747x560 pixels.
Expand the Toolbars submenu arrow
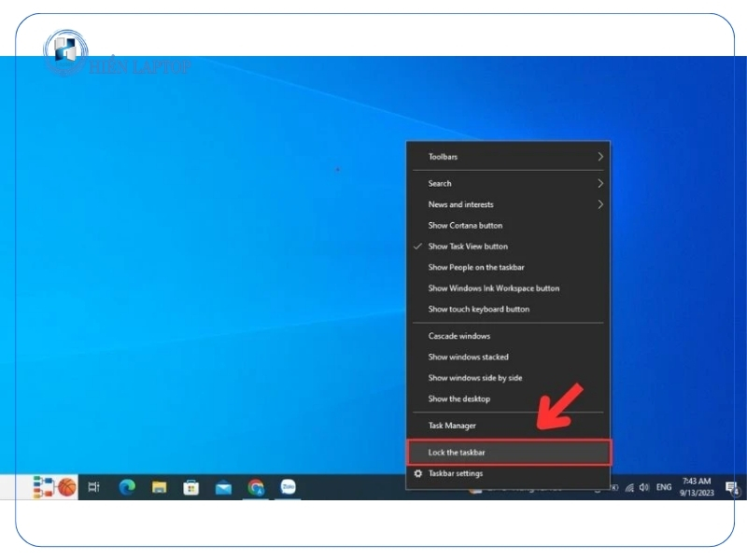(x=600, y=157)
